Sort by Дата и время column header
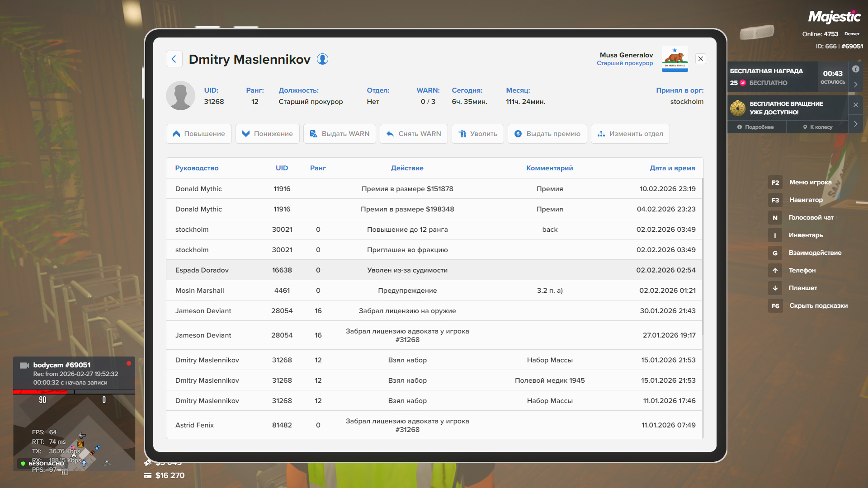 pos(672,168)
